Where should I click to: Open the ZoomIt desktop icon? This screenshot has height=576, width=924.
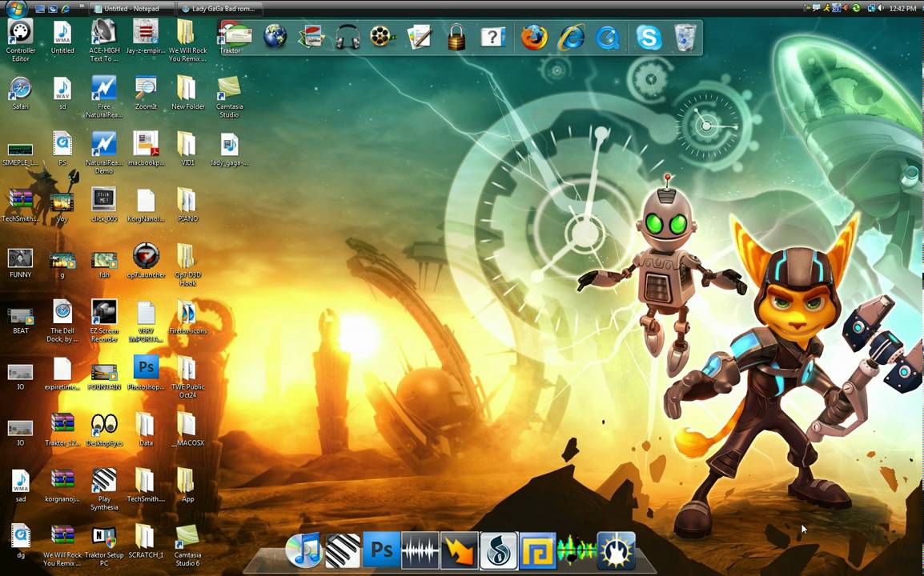pos(146,93)
